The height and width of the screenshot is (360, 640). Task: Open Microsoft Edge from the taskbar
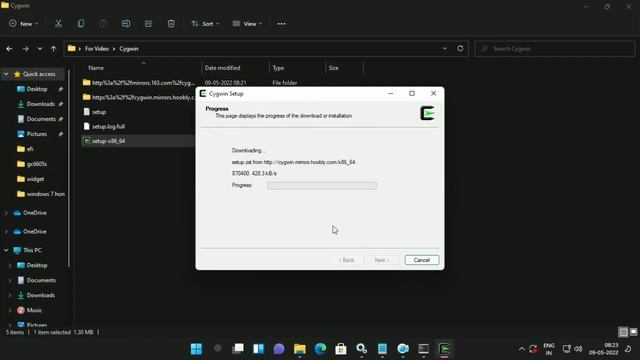coord(320,349)
